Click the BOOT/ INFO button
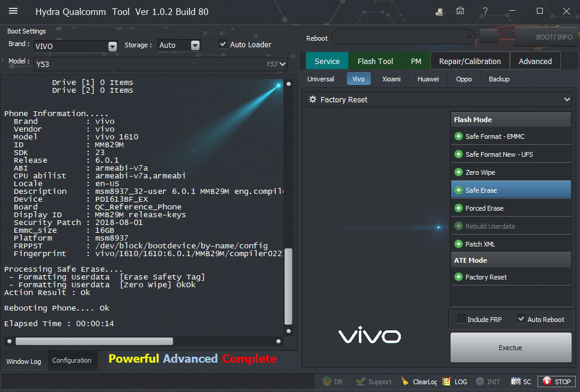This screenshot has height=392, width=580. pos(546,37)
